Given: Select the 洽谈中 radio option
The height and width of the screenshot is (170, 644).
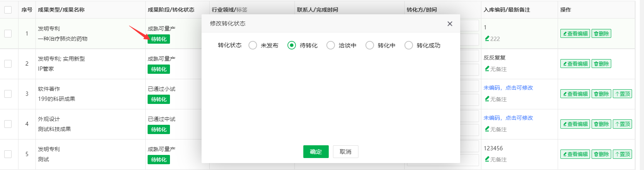Looking at the screenshot, I should tap(331, 45).
